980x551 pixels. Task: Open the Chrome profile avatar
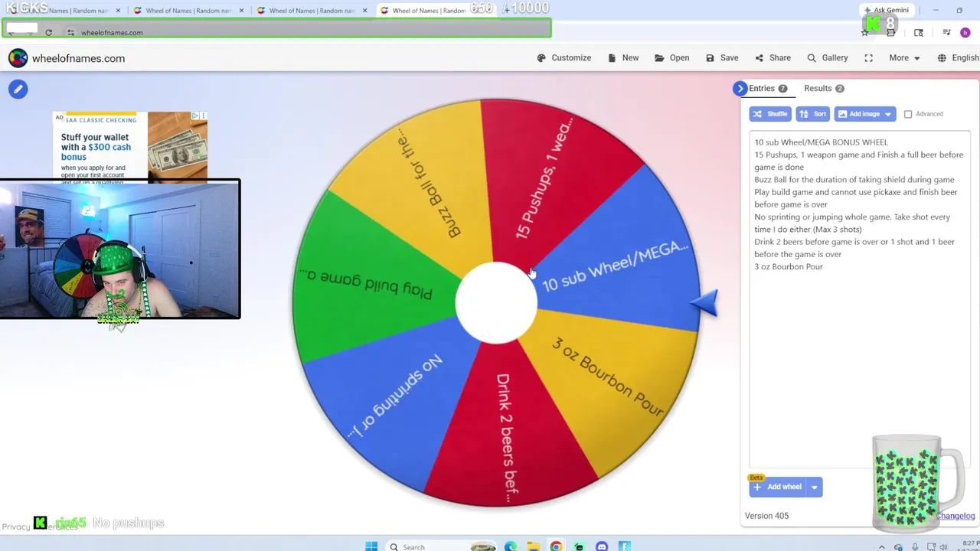pos(965,32)
